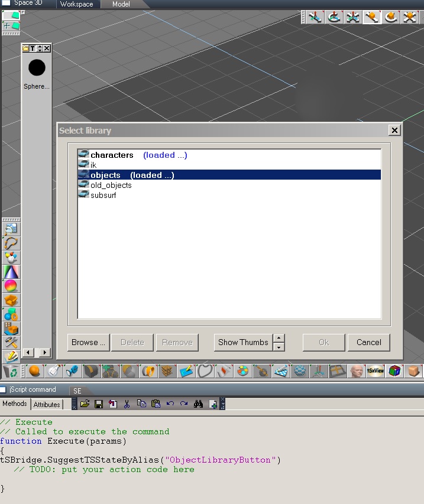Viewport: 424px width, 504px height.
Task: Copy icon in script editor toolbar
Action: click(x=141, y=404)
